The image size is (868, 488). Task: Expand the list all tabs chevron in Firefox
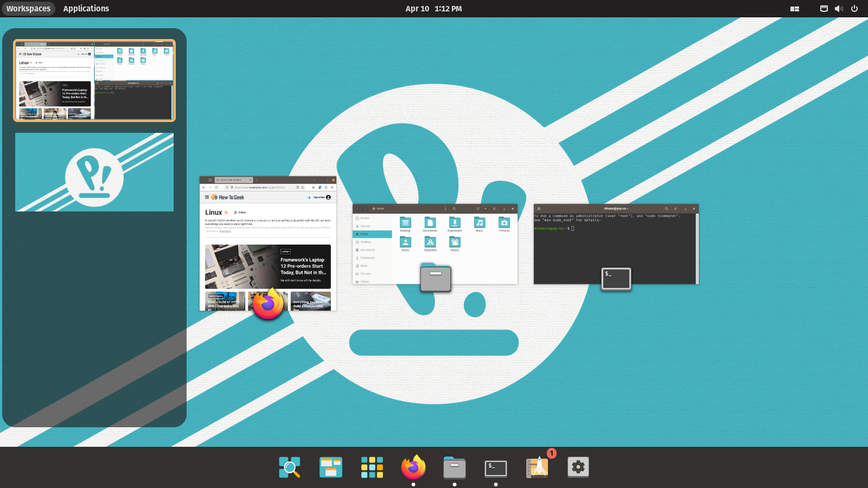[314, 180]
